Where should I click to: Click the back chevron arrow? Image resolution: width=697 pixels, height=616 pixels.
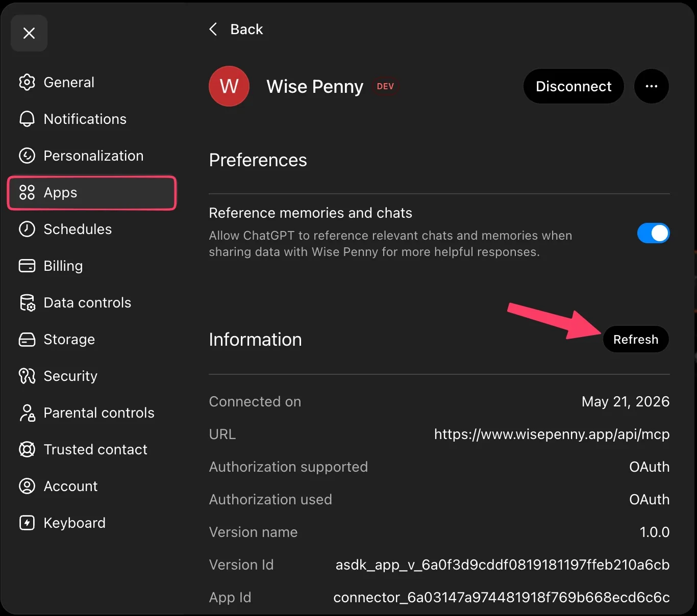coord(213,29)
